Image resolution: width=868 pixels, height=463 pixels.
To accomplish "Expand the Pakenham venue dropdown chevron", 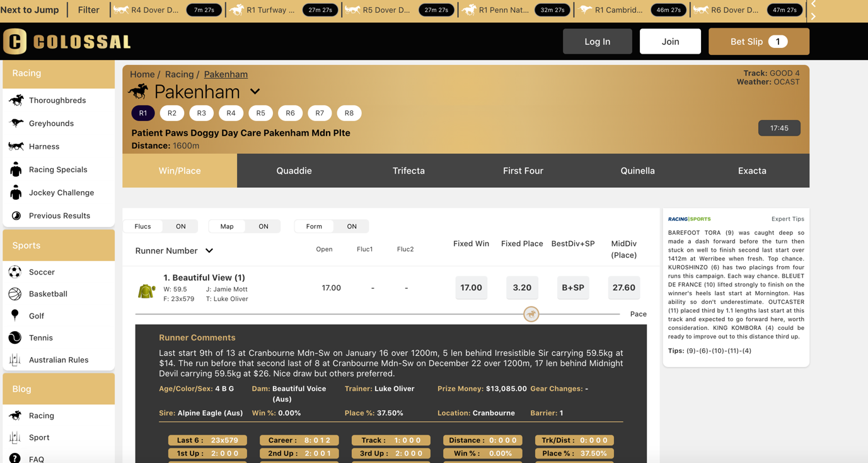I will 255,91.
